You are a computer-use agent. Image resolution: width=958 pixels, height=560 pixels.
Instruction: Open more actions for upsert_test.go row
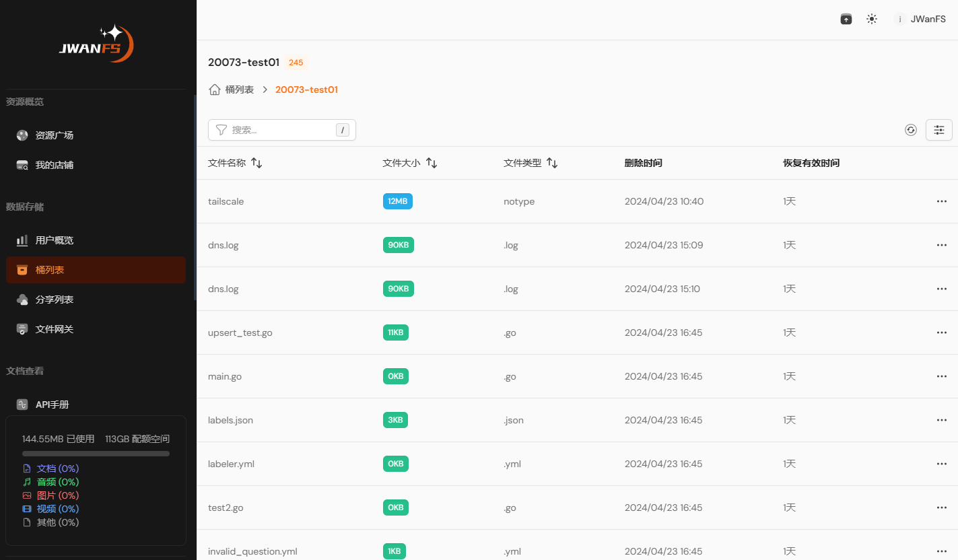(x=942, y=332)
